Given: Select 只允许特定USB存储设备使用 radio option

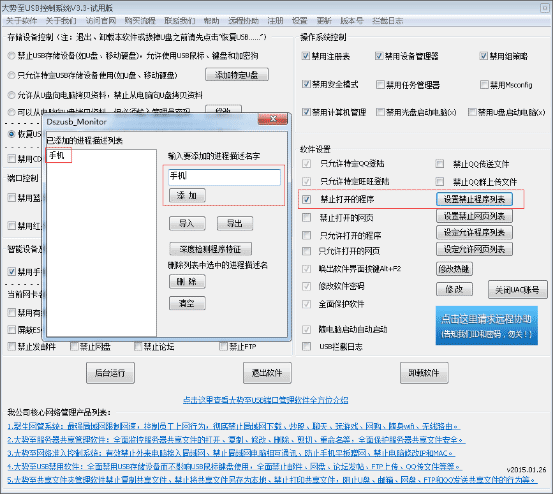Looking at the screenshot, I should (x=12, y=75).
